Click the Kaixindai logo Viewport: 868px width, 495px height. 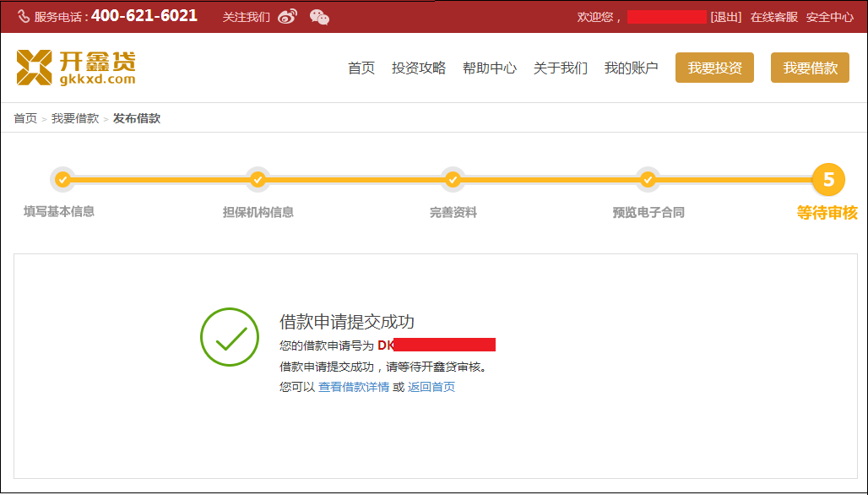(76, 68)
